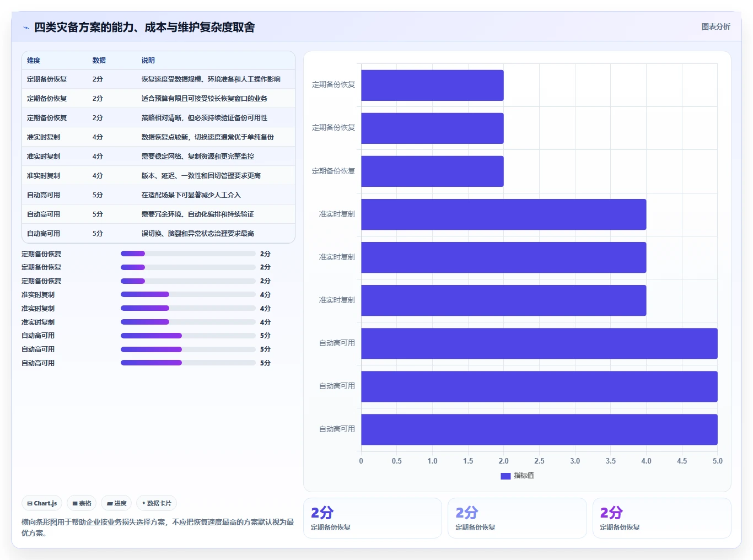Select the cell 策略相对清晰,但必须持续验证备份可用性
Image resolution: width=753 pixels, height=560 pixels.
click(x=205, y=118)
